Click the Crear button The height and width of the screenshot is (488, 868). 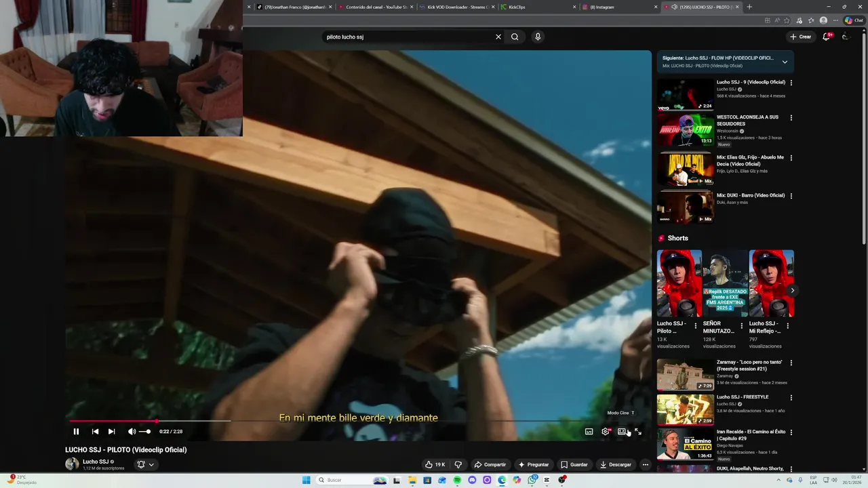pos(800,37)
